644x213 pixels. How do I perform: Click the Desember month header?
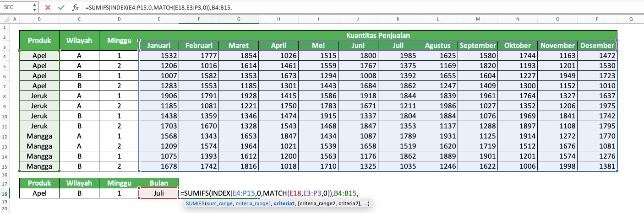[x=597, y=45]
